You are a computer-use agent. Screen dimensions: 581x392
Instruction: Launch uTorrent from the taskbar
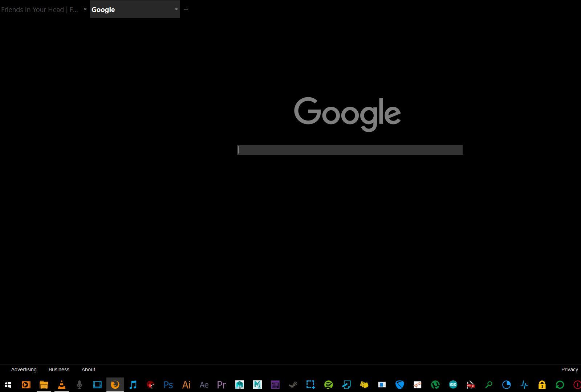point(435,385)
